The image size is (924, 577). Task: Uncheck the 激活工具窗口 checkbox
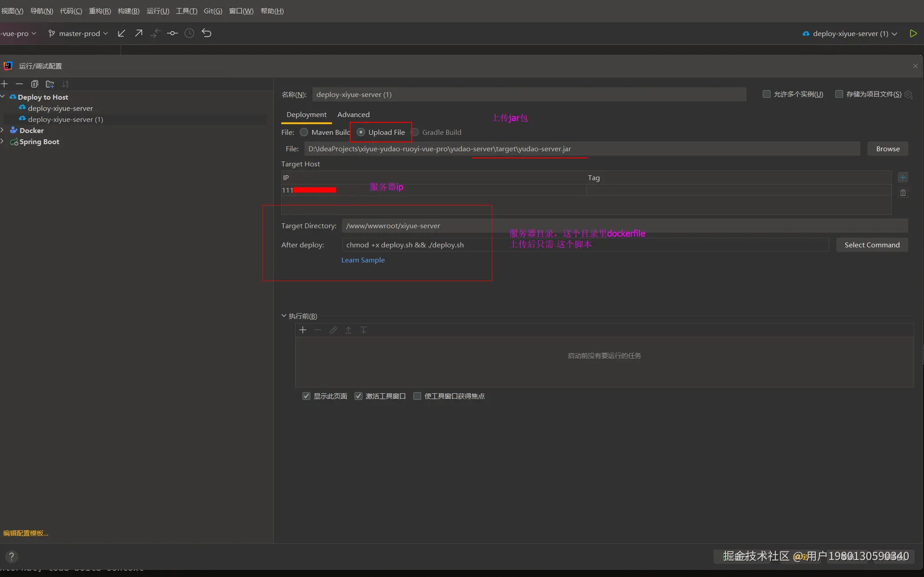[358, 396]
